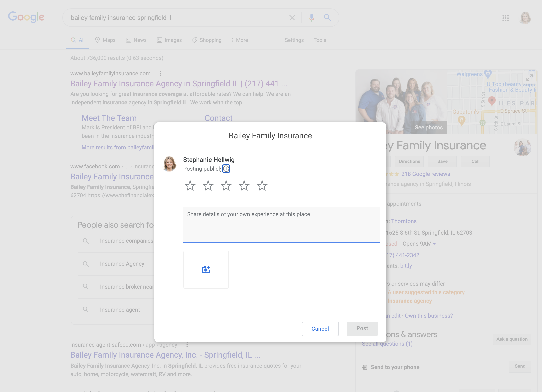Screen dimensions: 542x392
Task: Add a photo to the review
Action: click(x=206, y=270)
